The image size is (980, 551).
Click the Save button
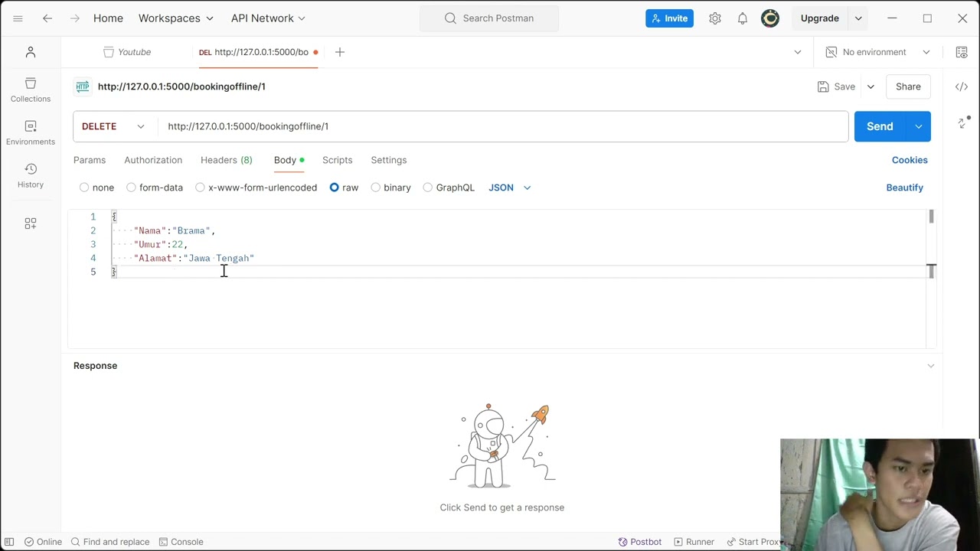point(836,86)
